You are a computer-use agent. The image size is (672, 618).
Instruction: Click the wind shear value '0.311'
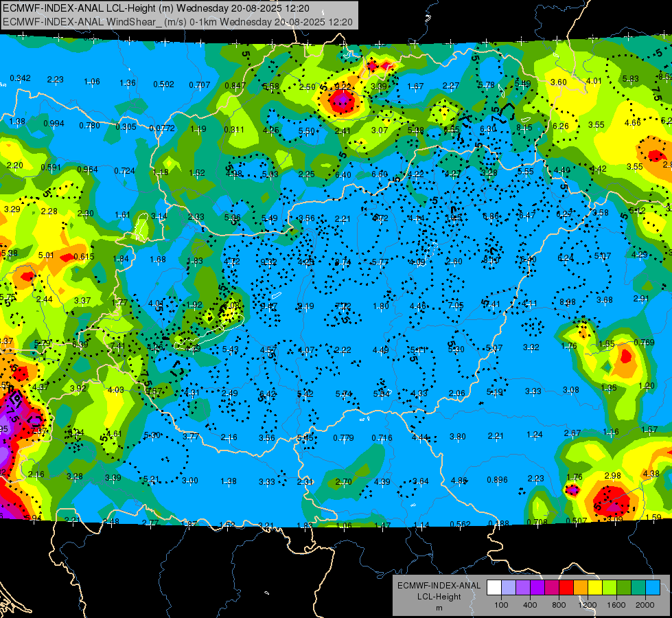pyautogui.click(x=234, y=130)
